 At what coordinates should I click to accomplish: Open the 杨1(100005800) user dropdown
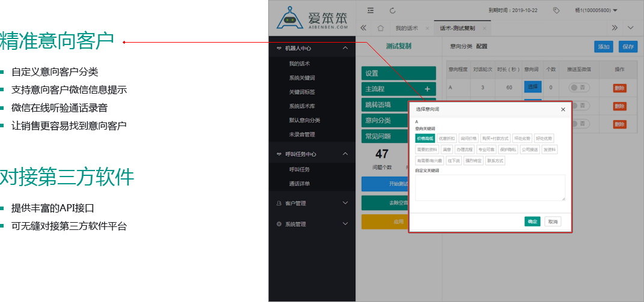(x=596, y=10)
